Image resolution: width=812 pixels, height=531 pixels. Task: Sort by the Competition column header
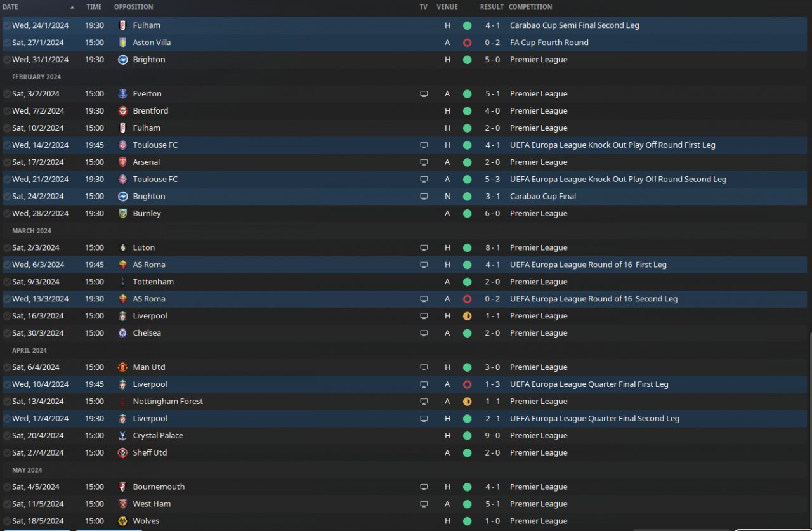[530, 7]
